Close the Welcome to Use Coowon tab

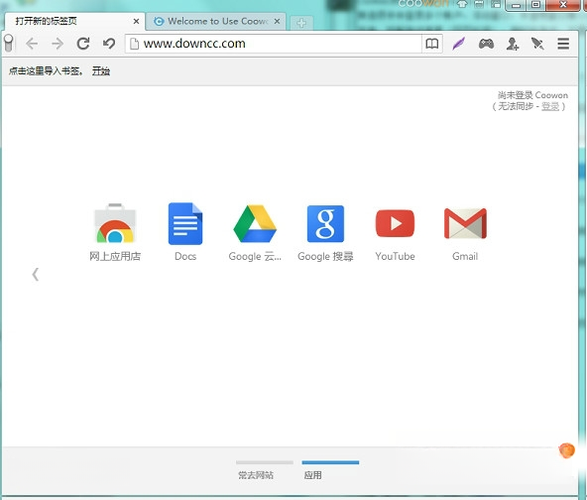point(277,21)
